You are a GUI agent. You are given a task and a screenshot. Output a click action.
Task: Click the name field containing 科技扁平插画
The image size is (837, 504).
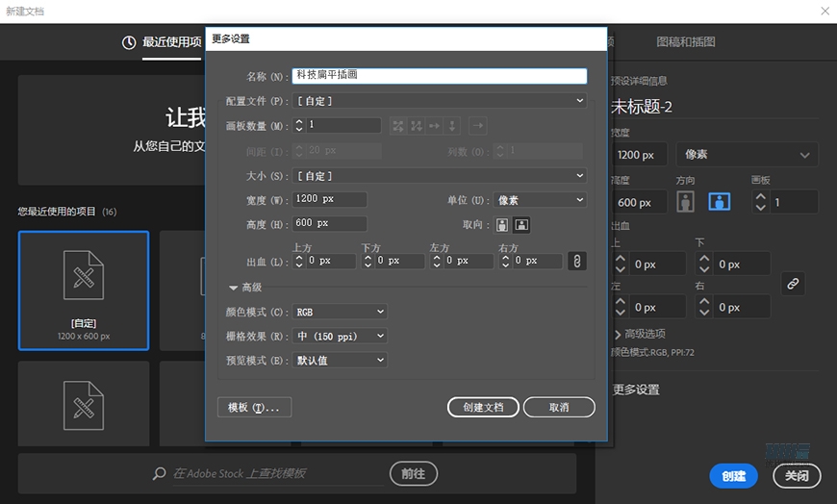coord(440,75)
